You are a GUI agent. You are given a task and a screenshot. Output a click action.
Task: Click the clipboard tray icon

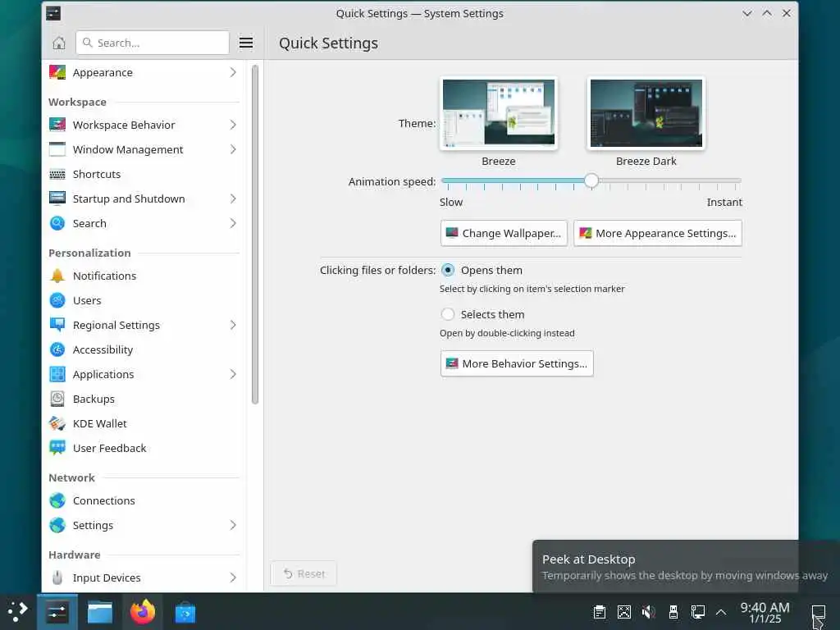pyautogui.click(x=600, y=612)
